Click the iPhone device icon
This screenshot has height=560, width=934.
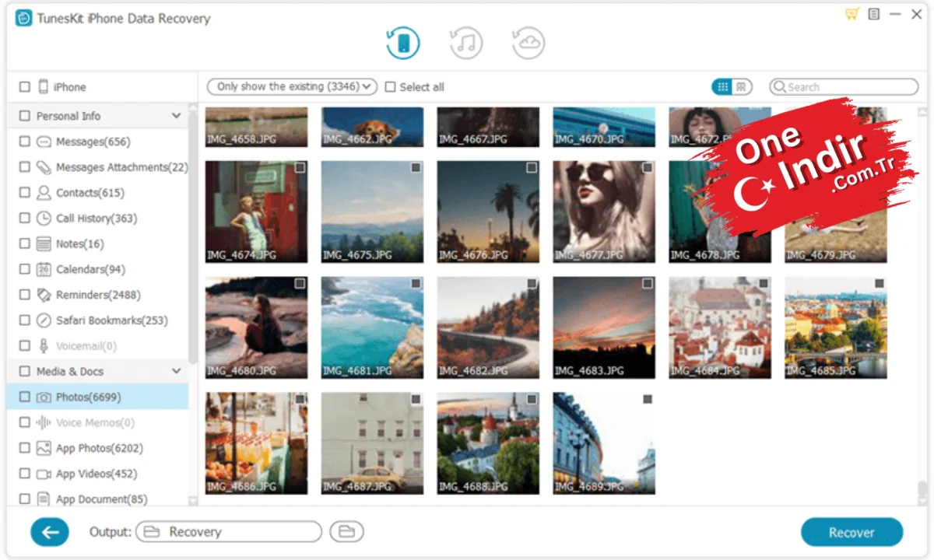pyautogui.click(x=44, y=87)
